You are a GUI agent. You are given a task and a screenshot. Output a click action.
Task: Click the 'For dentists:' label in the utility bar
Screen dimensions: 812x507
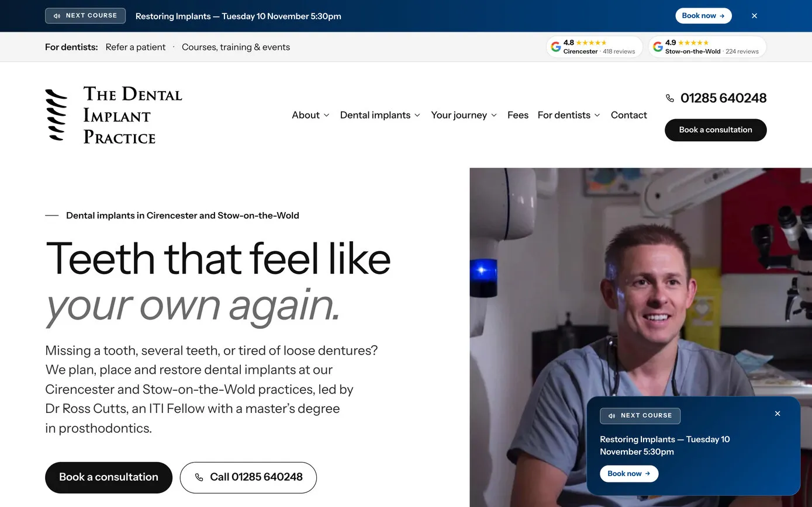[x=71, y=47]
